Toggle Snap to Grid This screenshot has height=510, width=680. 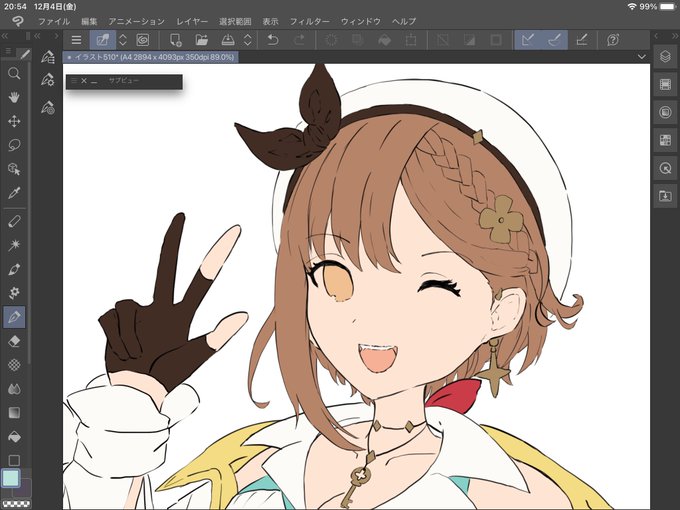pos(582,40)
